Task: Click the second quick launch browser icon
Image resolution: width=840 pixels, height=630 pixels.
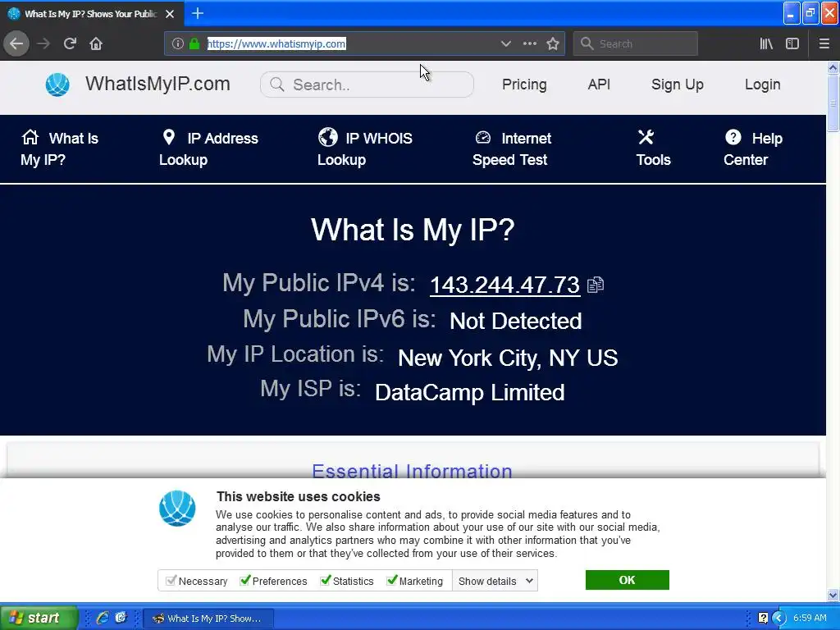Action: coord(121,618)
